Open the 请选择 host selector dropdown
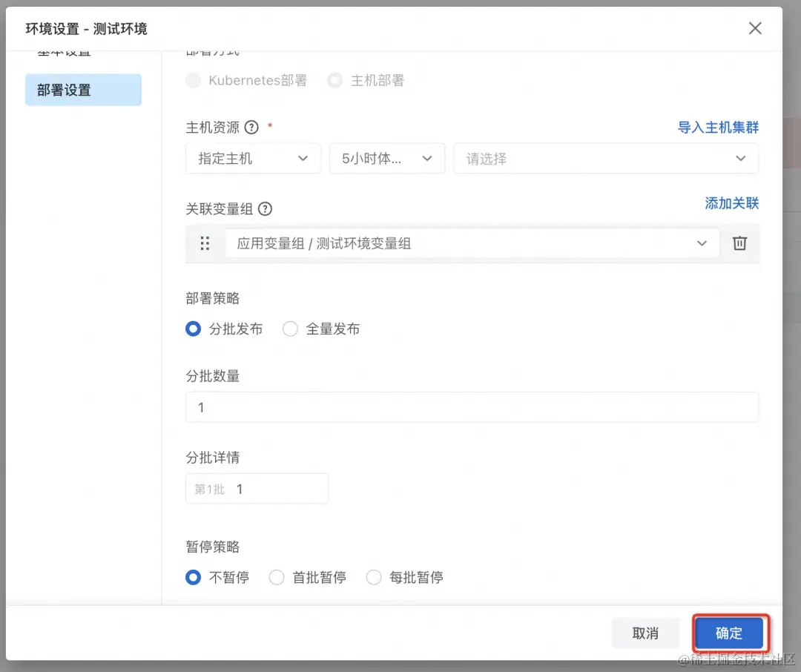 click(x=606, y=158)
